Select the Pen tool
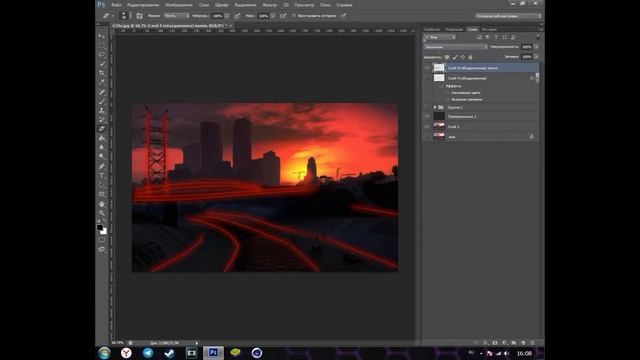Image resolution: width=640 pixels, height=360 pixels. [x=102, y=167]
